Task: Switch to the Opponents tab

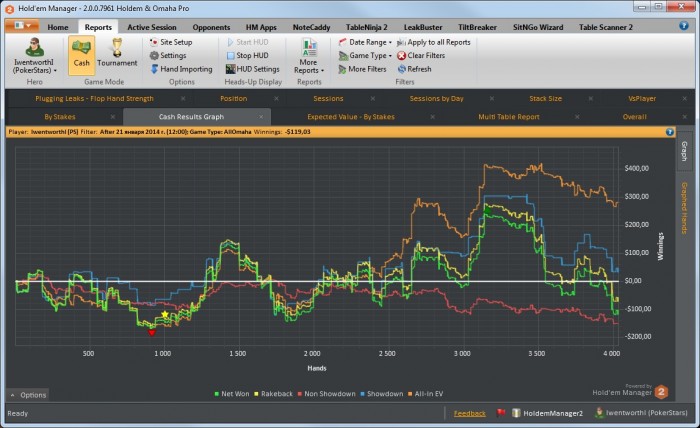Action: (211, 27)
